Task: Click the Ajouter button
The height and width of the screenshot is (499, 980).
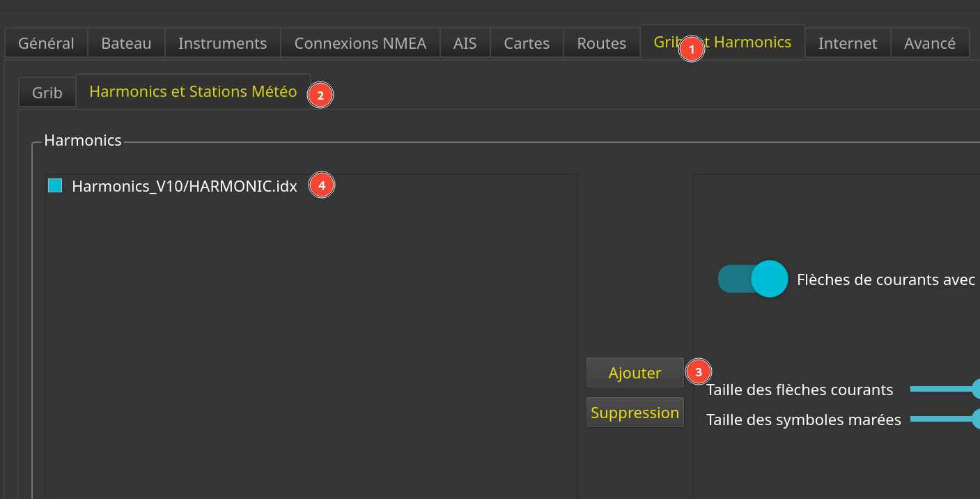Action: pos(635,373)
